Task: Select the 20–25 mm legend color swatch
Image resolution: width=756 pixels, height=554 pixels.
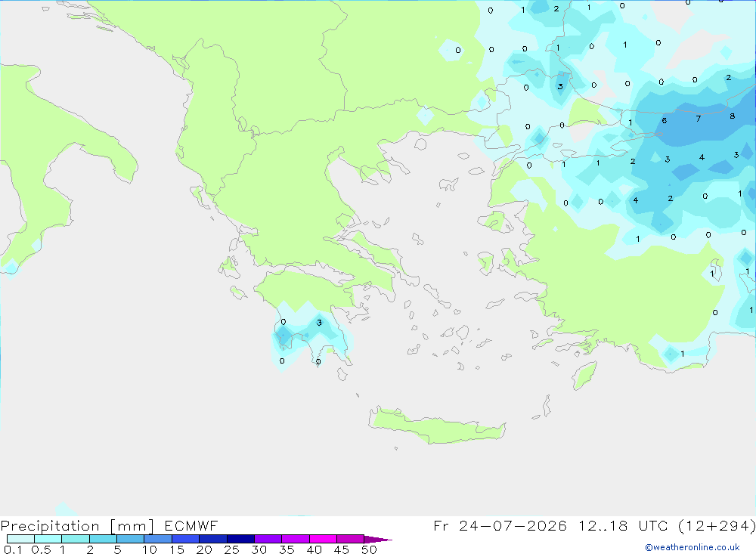Action: [213, 539]
